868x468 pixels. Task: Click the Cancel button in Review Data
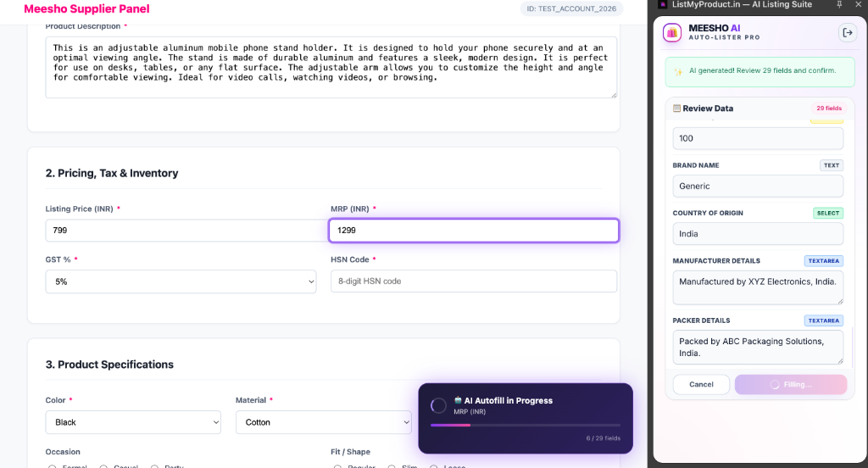click(x=701, y=384)
